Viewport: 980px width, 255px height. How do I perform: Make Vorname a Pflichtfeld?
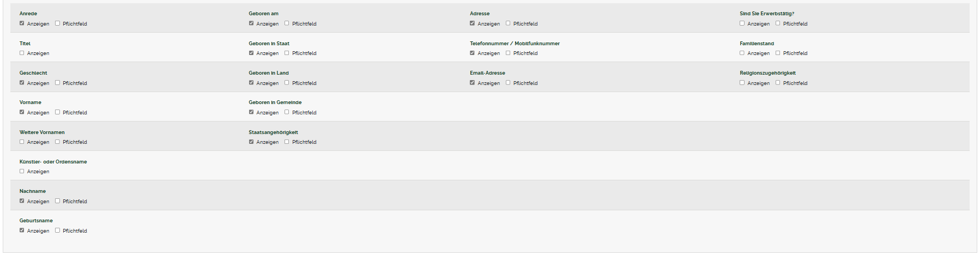click(57, 112)
